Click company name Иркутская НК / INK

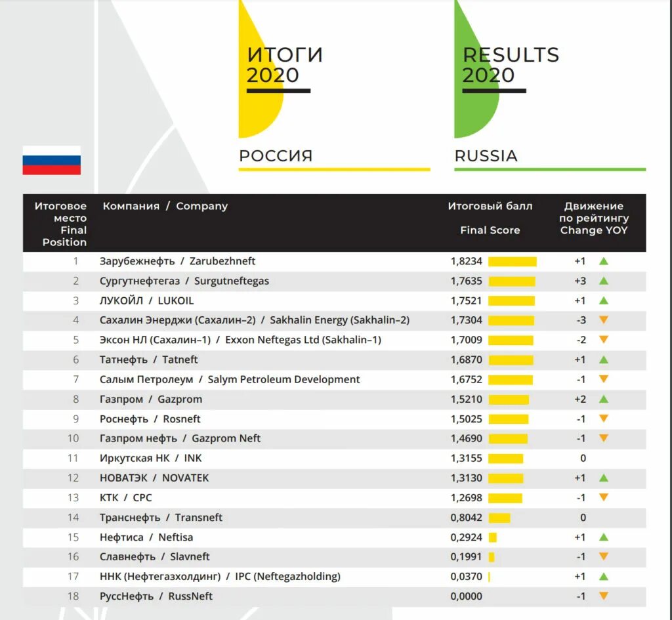coord(150,458)
